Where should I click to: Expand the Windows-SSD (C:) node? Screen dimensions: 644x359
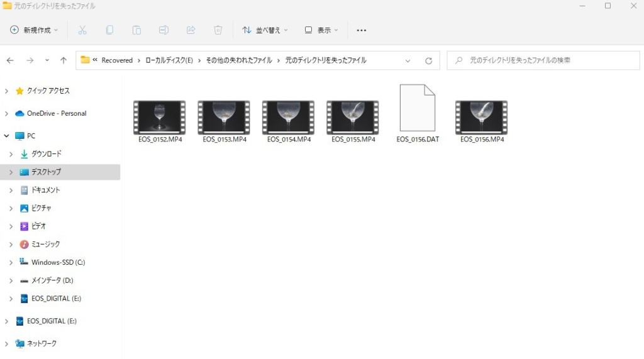11,262
